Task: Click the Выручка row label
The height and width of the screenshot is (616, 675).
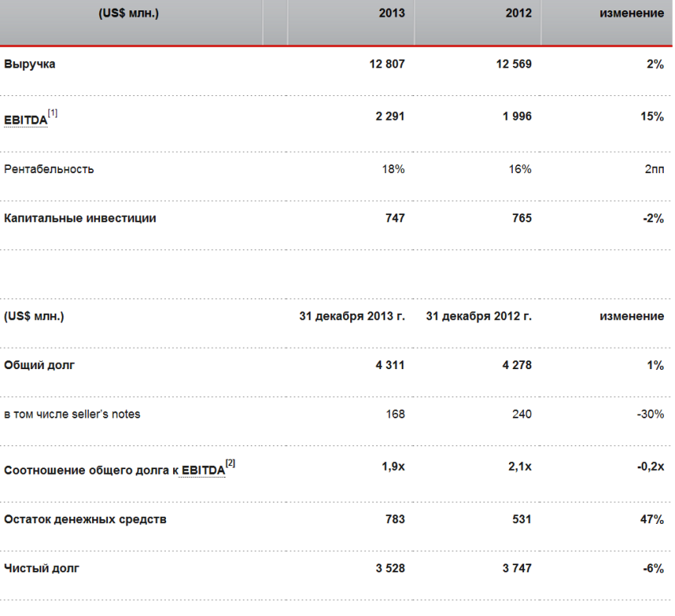Action: point(29,64)
